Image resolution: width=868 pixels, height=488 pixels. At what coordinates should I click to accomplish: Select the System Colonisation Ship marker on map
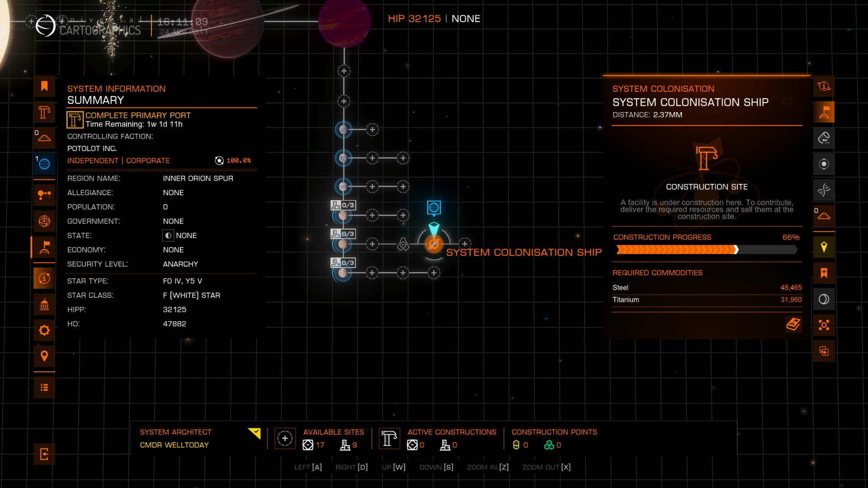434,244
